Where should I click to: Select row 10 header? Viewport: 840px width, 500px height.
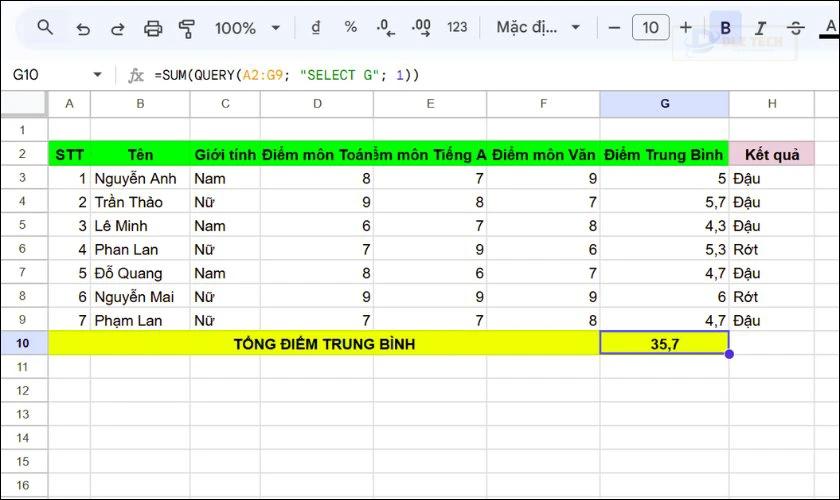pyautogui.click(x=23, y=343)
